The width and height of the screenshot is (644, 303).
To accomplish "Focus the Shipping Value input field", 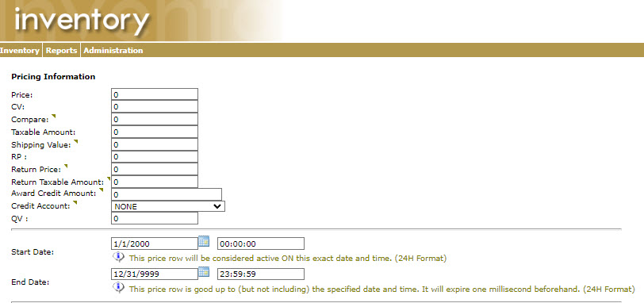I will pyautogui.click(x=155, y=144).
